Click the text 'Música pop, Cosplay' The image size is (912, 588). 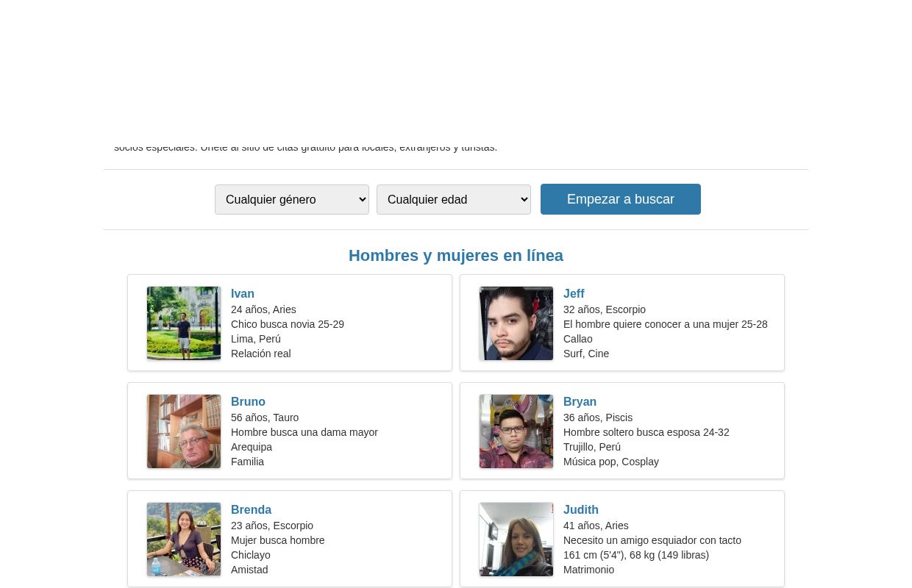pos(611,462)
